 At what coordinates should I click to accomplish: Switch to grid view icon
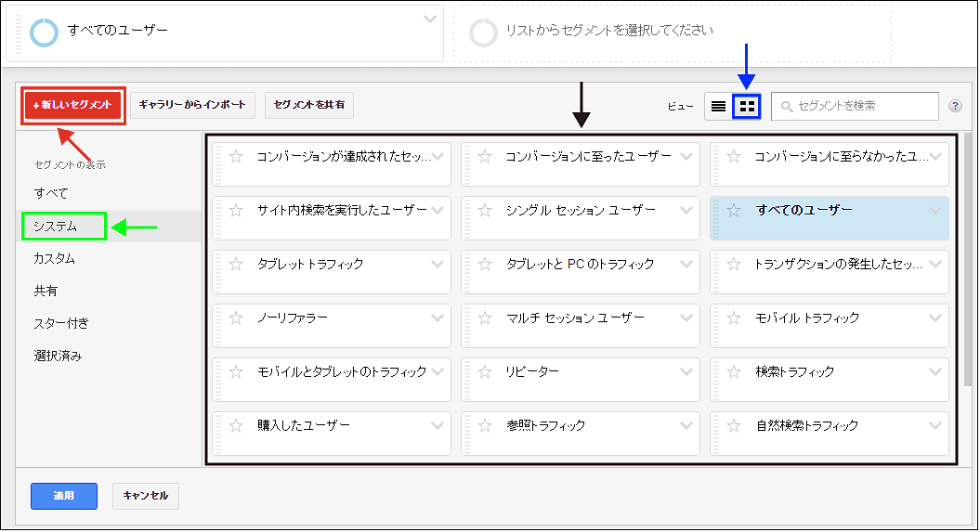coord(746,107)
